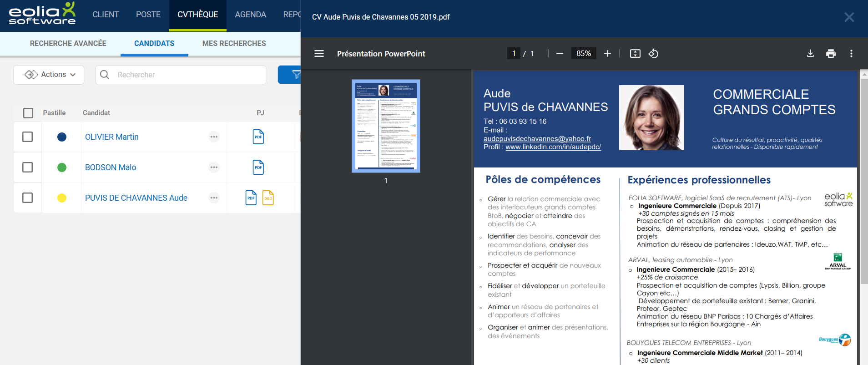Open PUVIS DE CHAVANNES's DOC attachment
This screenshot has height=365, width=868.
(x=268, y=198)
